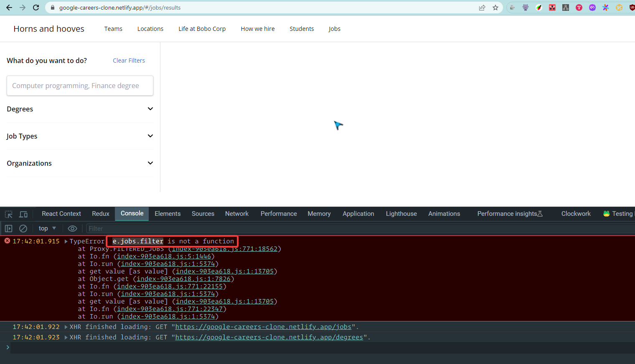Reload the current page
Screen dimensions: 635x364
[36, 8]
